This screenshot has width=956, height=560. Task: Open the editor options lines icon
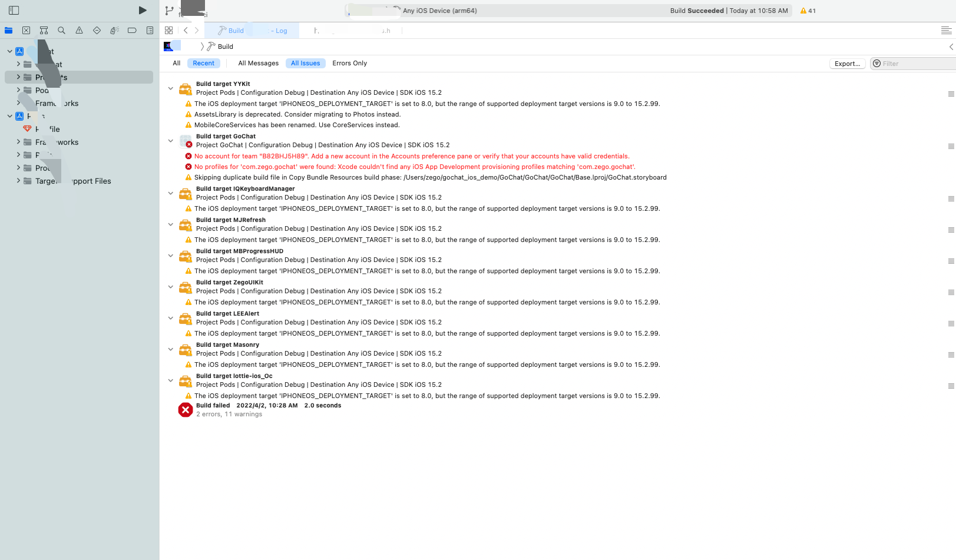(x=946, y=30)
